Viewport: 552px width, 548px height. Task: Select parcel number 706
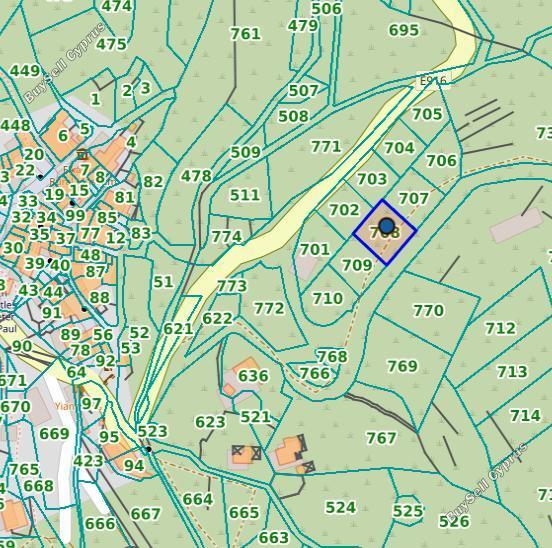(x=441, y=161)
